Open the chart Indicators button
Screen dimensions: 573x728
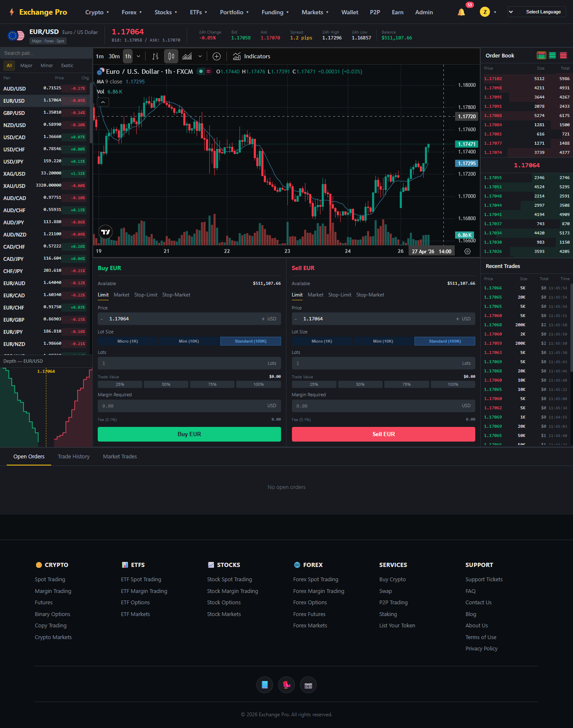click(252, 56)
